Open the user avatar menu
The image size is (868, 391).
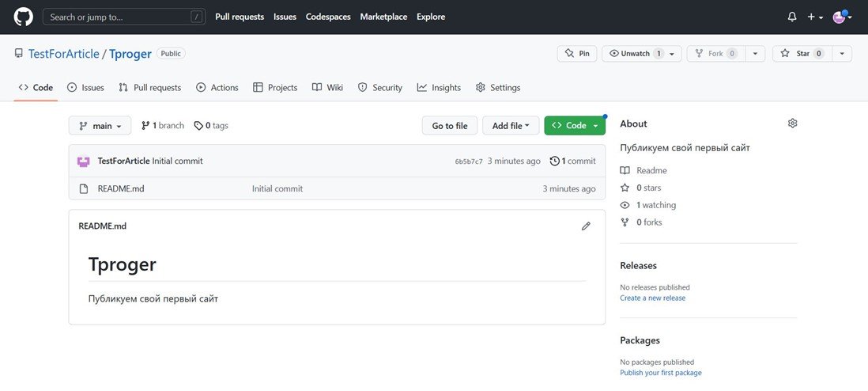pyautogui.click(x=842, y=17)
